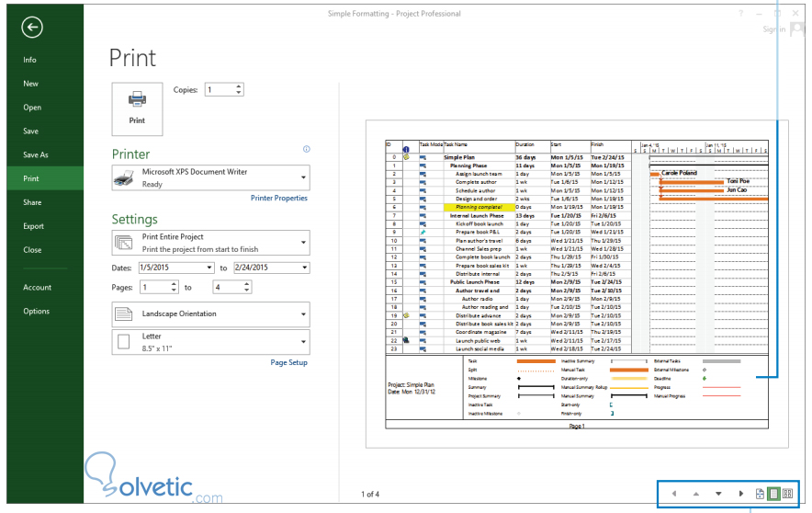
Task: Click into the Copies input field
Action: [220, 90]
